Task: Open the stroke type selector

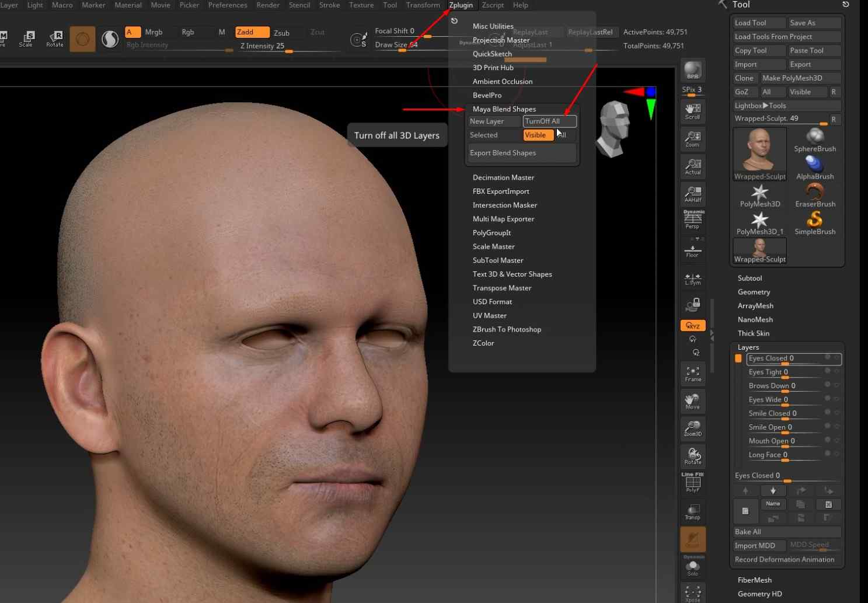Action: 110,39
